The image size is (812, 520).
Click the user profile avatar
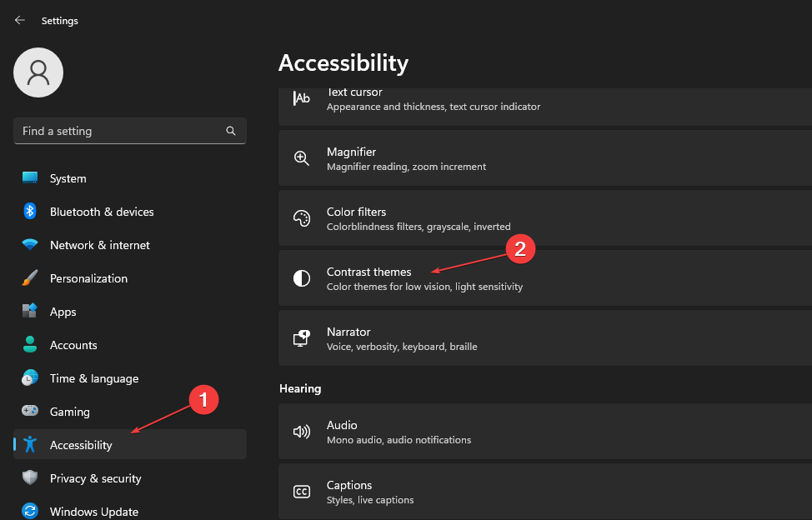[x=38, y=72]
